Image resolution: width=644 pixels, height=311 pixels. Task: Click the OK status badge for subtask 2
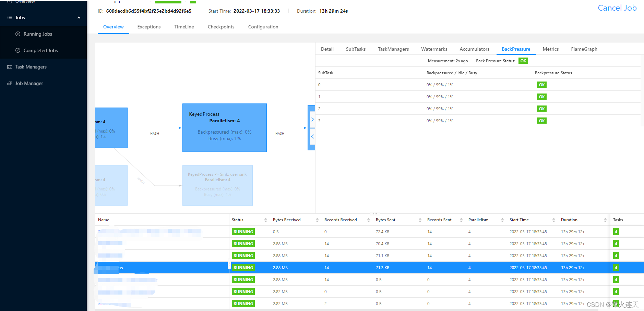tap(542, 109)
